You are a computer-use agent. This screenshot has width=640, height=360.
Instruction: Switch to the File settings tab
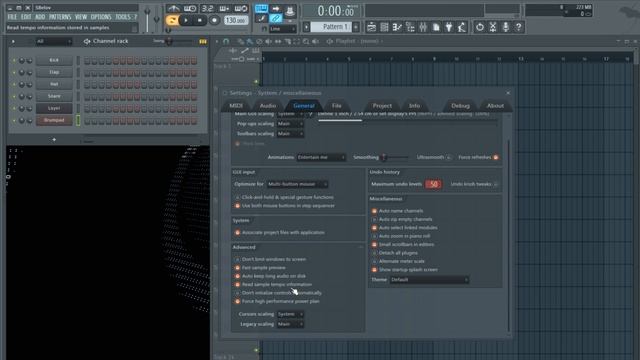[x=336, y=106]
